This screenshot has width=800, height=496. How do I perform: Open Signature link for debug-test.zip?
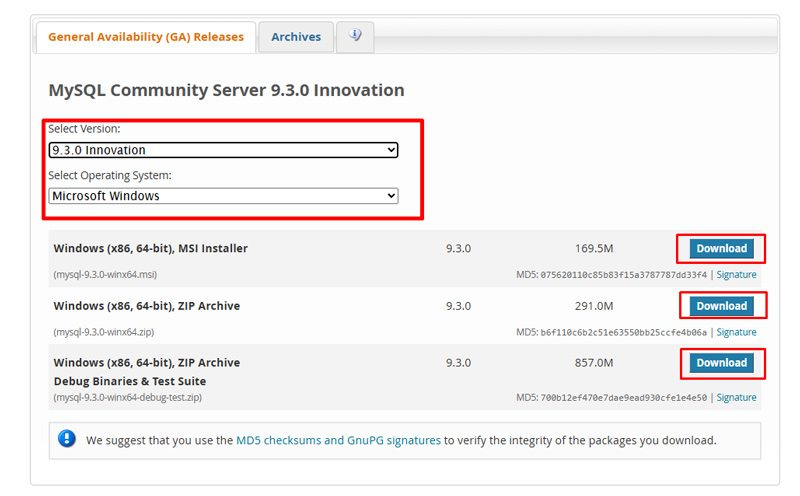coord(736,398)
